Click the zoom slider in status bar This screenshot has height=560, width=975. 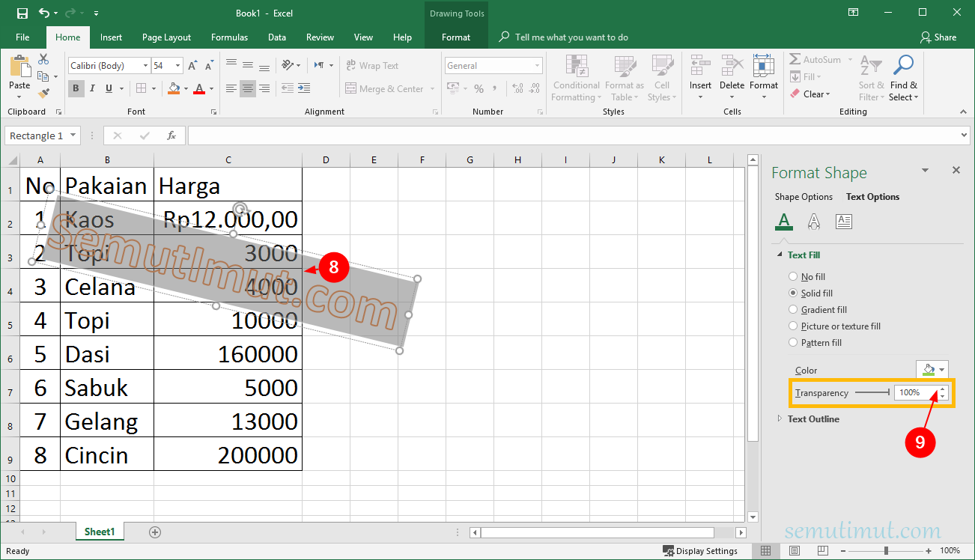pos(886,550)
